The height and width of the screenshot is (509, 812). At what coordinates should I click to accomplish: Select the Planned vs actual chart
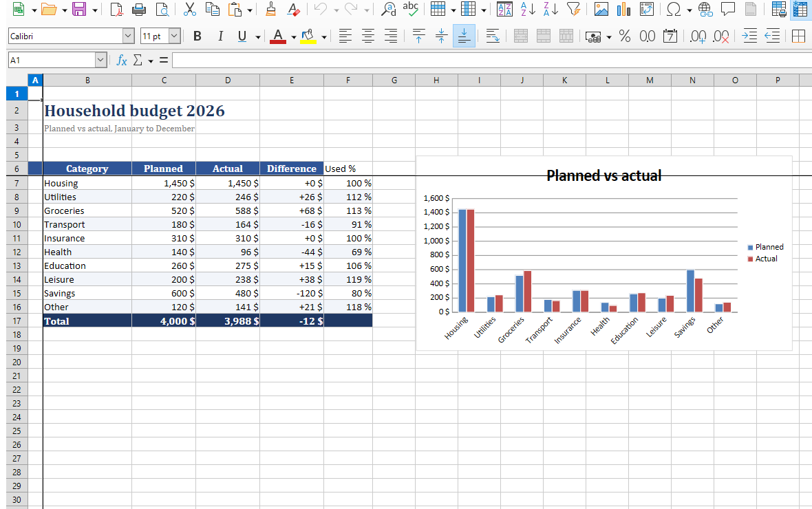pos(603,252)
